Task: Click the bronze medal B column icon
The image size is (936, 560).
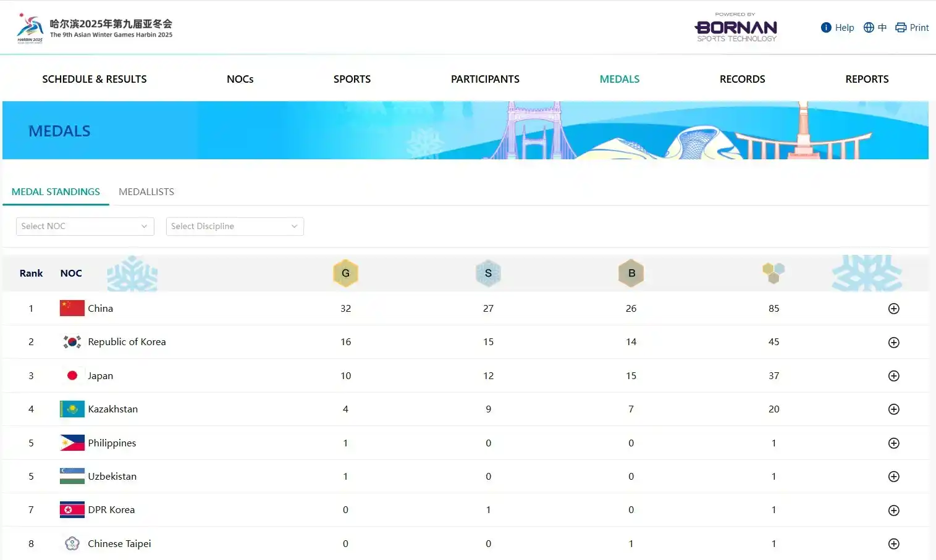Action: pos(631,273)
